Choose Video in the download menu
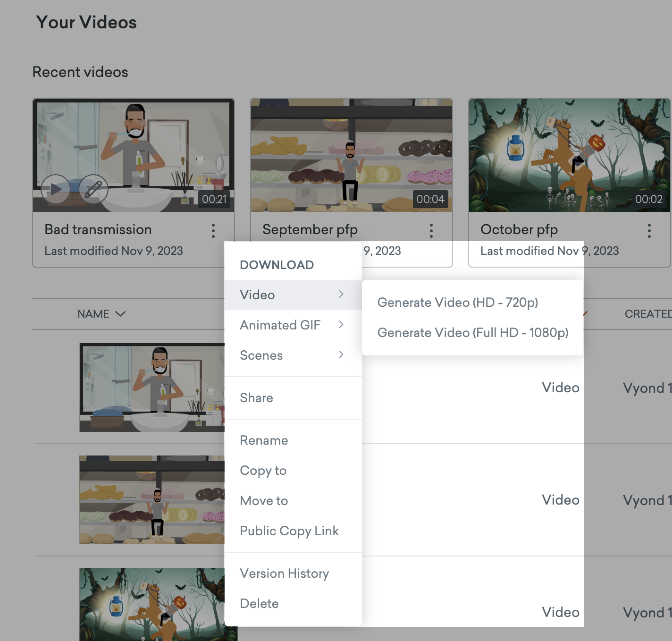Screen dimensions: 672x641 (x=293, y=295)
